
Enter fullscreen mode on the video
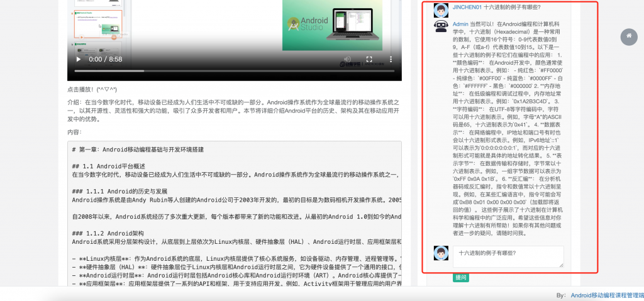[x=369, y=59]
